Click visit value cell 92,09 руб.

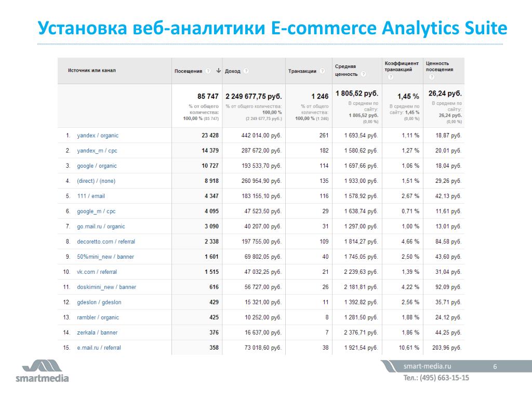pos(448,287)
